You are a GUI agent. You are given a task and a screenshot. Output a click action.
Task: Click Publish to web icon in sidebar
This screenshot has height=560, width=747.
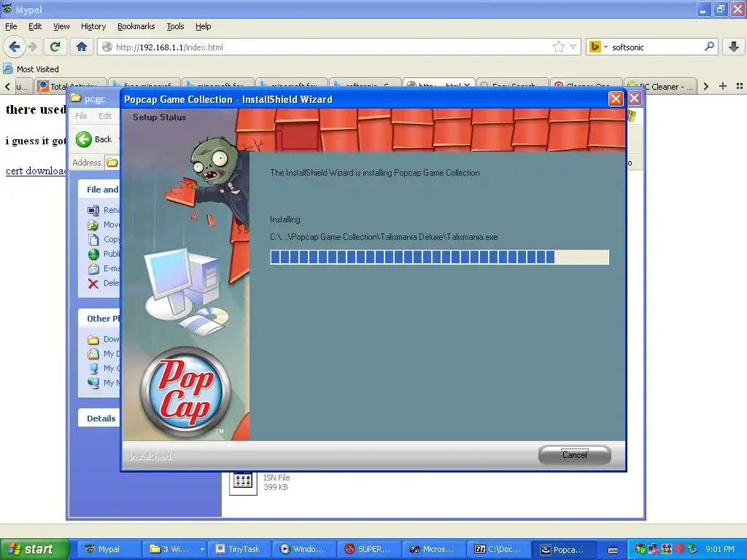tap(93, 254)
